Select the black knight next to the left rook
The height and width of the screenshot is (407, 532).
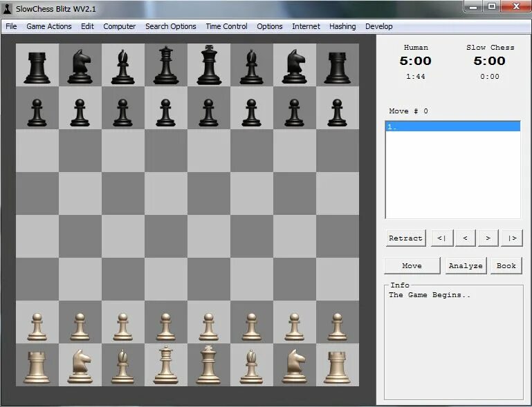(80, 66)
